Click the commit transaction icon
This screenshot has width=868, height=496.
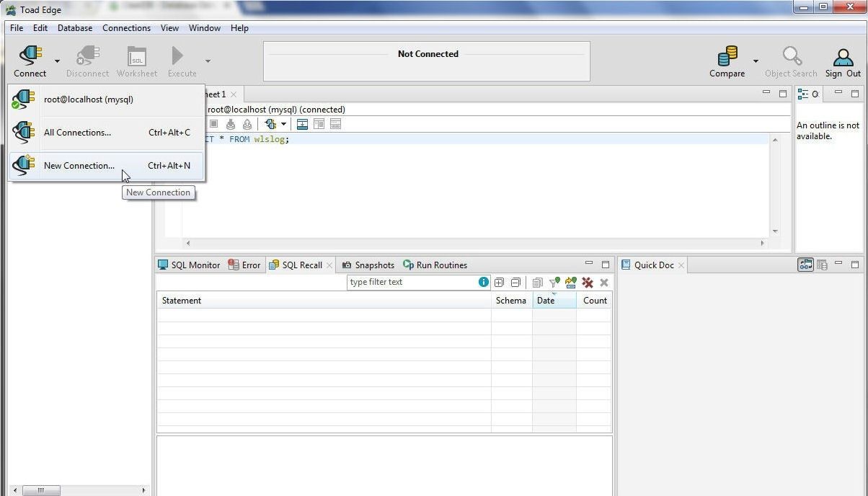coord(231,124)
